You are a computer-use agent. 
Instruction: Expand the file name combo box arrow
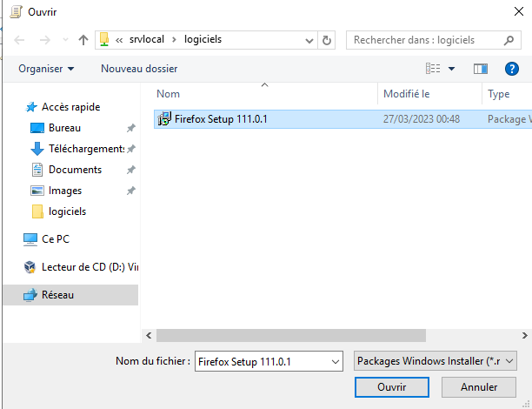pos(335,360)
